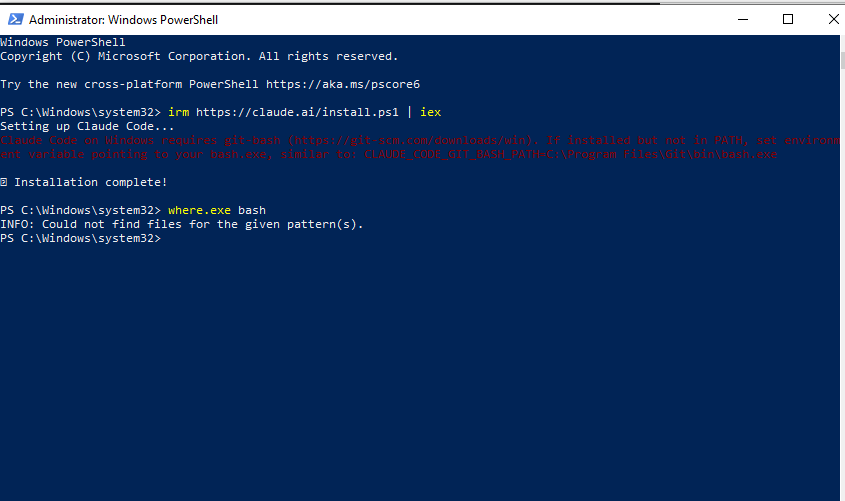Click the Microsoft Corporation copyright line
This screenshot has width=845, height=501.
[x=199, y=56]
